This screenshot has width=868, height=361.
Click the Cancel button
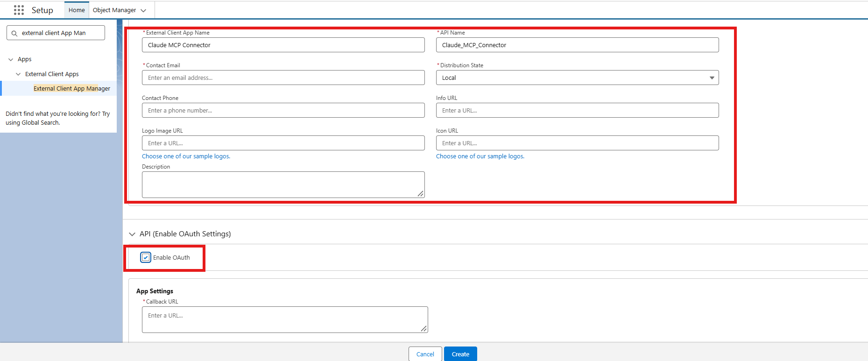[425, 354]
